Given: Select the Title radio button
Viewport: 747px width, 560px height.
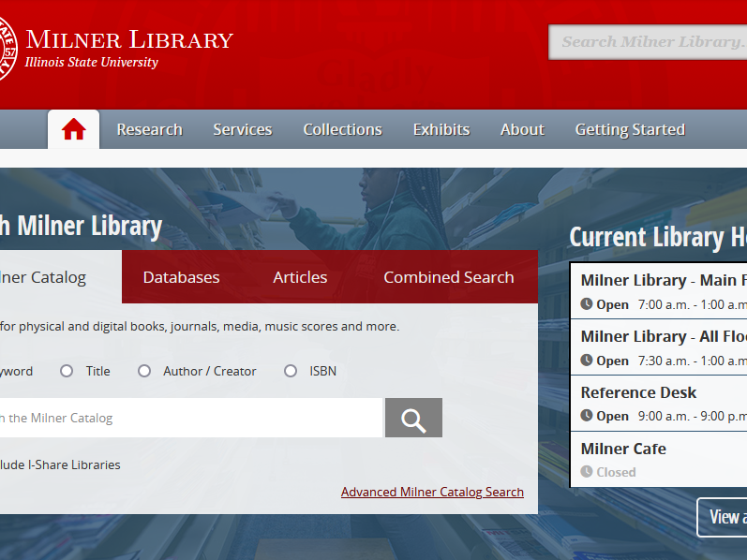Looking at the screenshot, I should pos(67,371).
